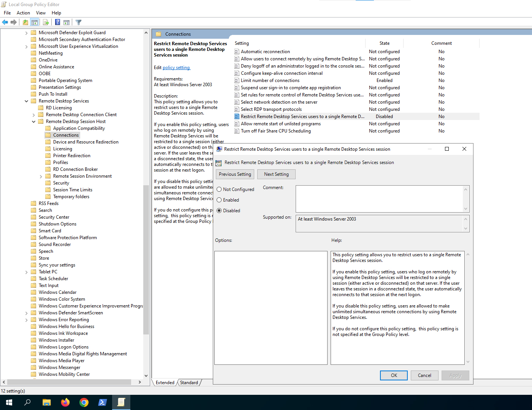This screenshot has height=410, width=532.
Task: Click the Next Setting button
Action: [276, 174]
